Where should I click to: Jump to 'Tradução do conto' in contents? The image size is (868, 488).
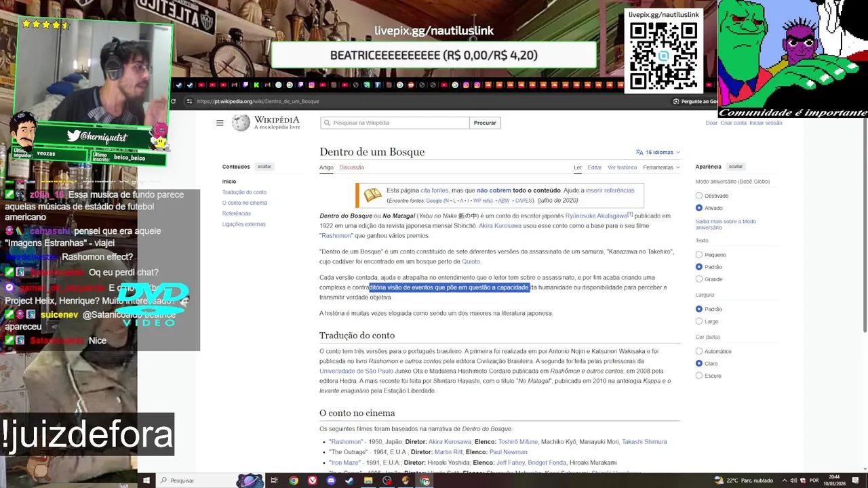[244, 192]
